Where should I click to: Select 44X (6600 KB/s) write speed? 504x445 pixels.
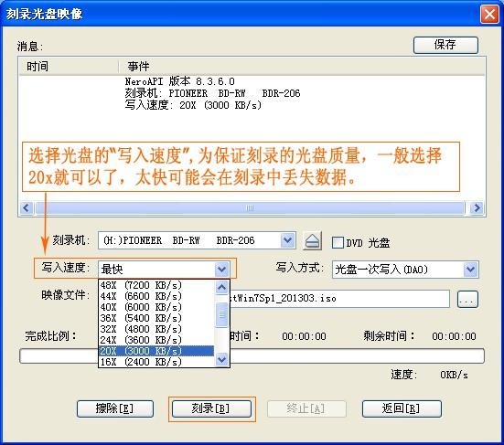156,296
